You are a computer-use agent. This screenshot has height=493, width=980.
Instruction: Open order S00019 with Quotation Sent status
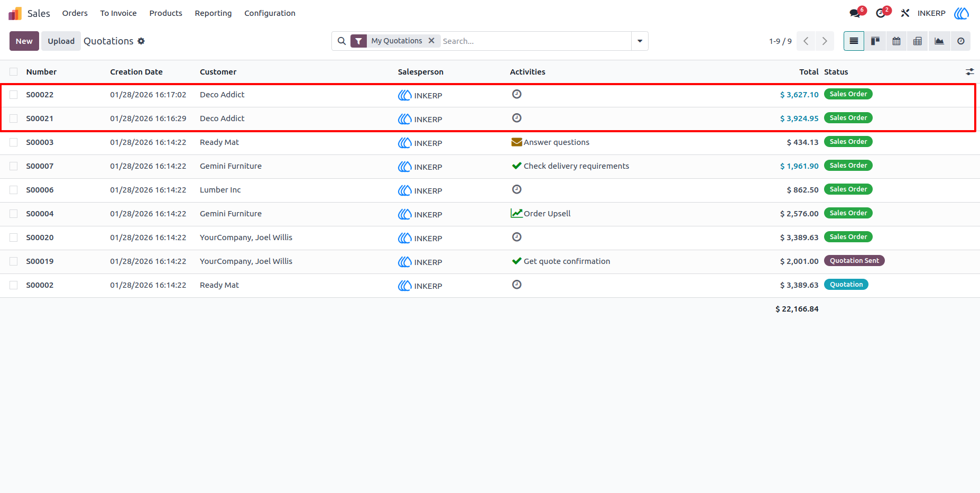click(x=490, y=261)
